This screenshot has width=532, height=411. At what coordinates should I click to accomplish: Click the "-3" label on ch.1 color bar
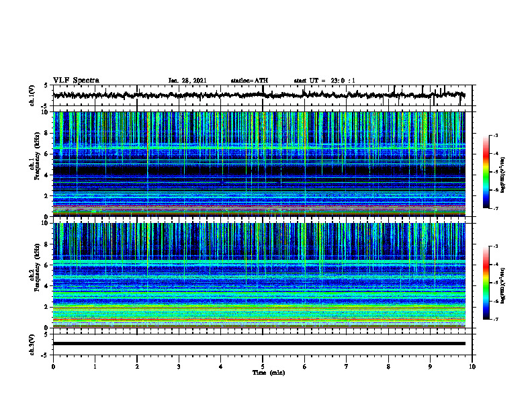point(495,136)
